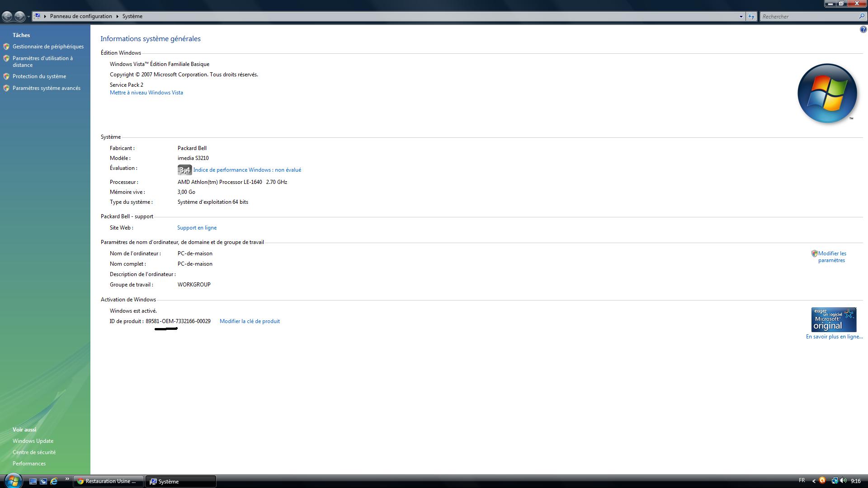Click the Microsoft original software badge
The width and height of the screenshot is (868, 488).
(x=834, y=320)
